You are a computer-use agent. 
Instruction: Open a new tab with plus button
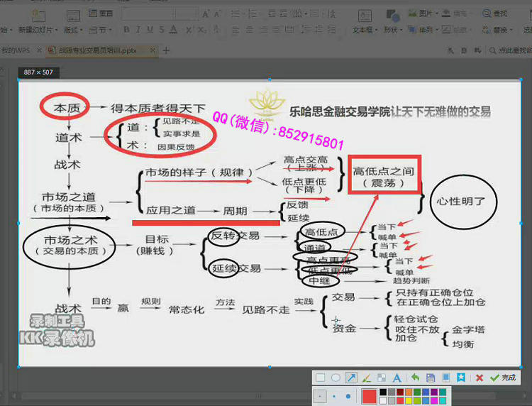pos(167,50)
